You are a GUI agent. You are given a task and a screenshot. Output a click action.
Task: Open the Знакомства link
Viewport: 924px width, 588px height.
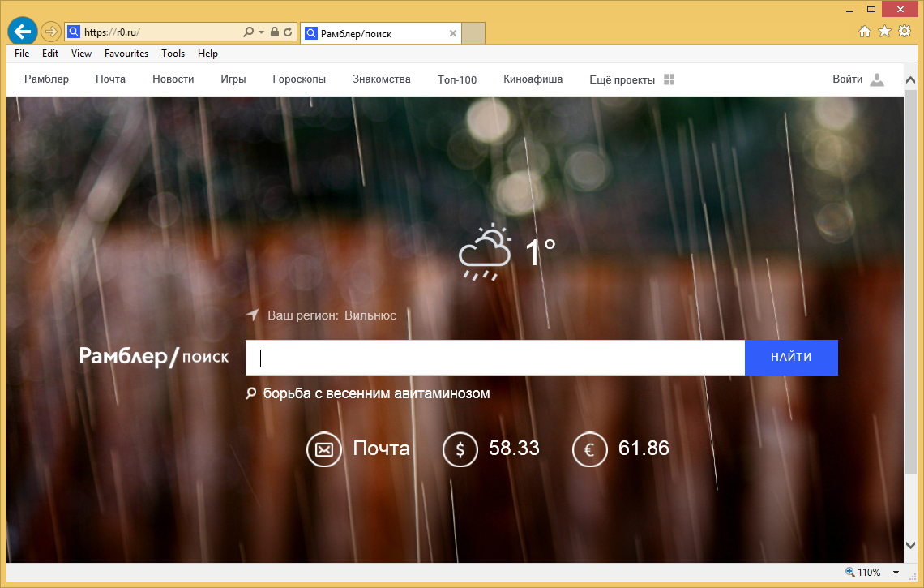click(381, 79)
